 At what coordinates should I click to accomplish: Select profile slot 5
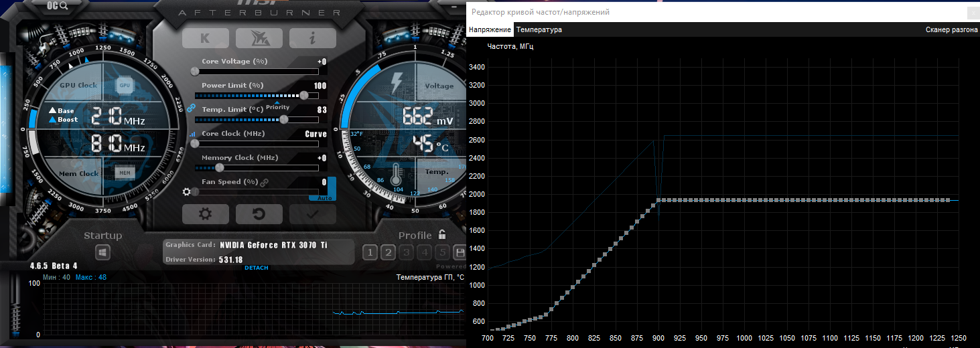tap(441, 252)
